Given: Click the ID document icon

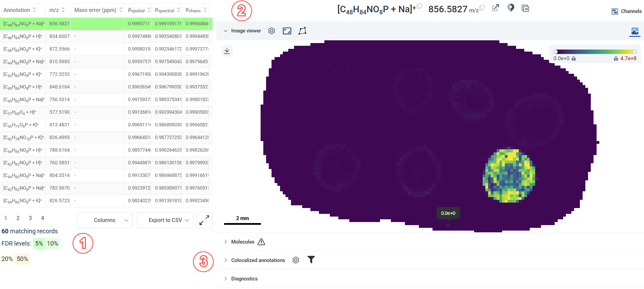Looking at the screenshot, I should [x=525, y=8].
